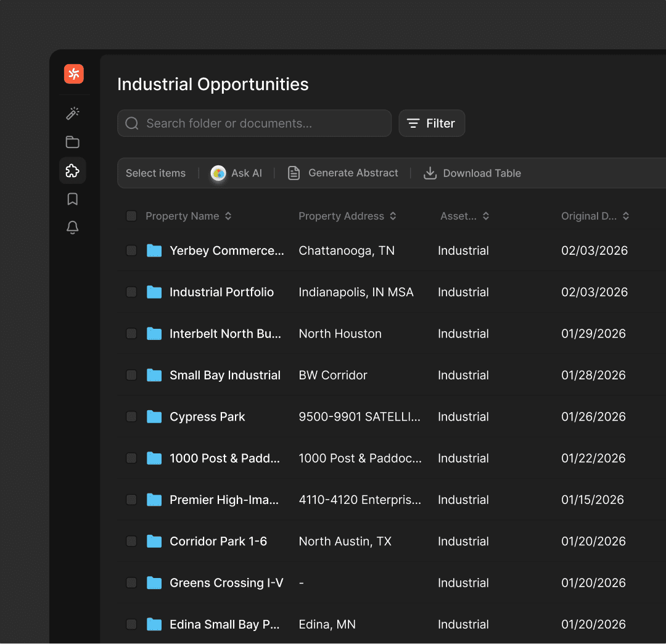Select the puzzle piece sidebar icon

73,171
